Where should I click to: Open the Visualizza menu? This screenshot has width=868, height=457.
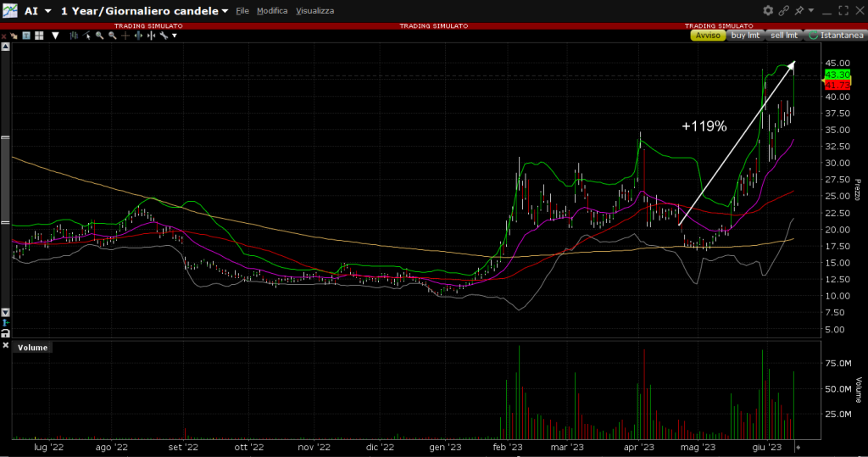pos(315,11)
